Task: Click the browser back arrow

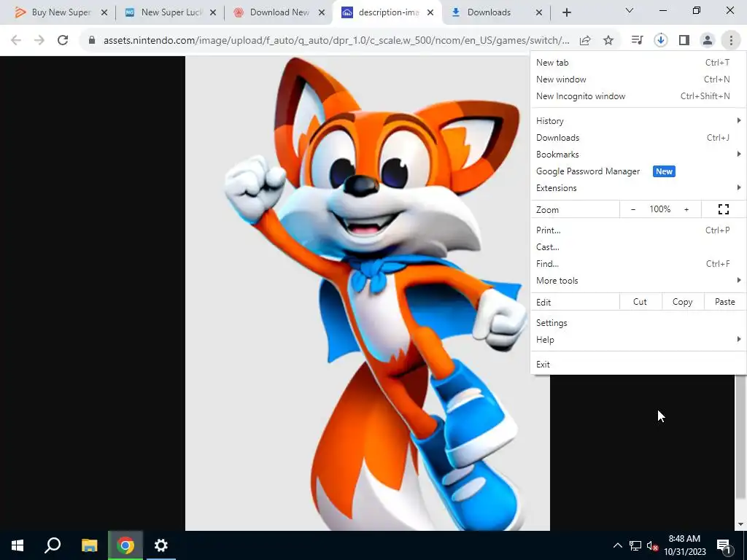Action: [16, 41]
